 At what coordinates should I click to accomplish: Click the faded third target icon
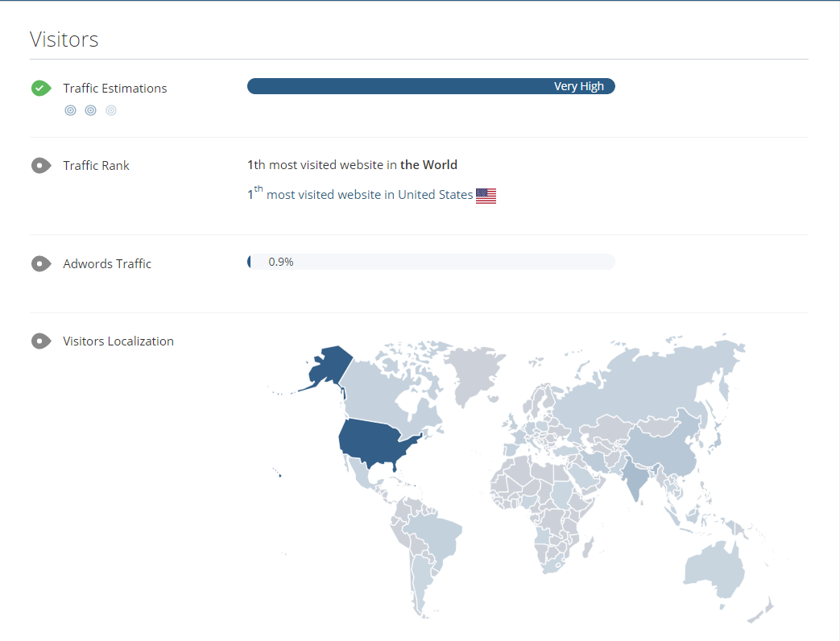point(111,110)
